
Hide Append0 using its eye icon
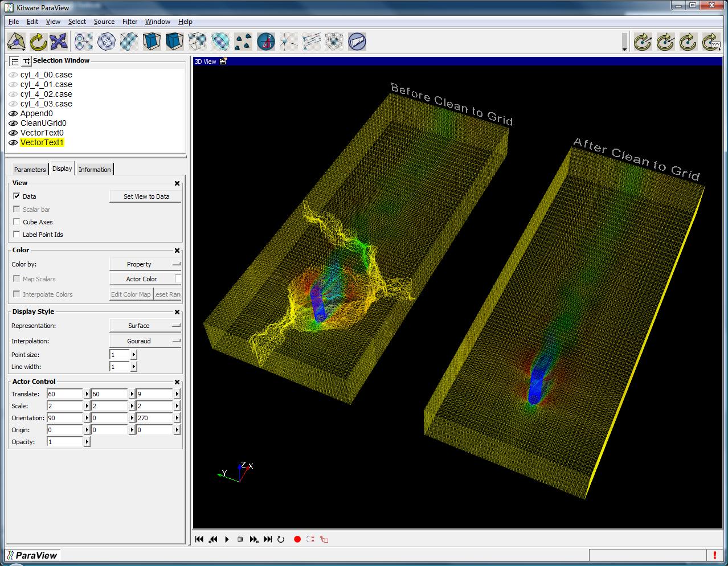pos(13,114)
